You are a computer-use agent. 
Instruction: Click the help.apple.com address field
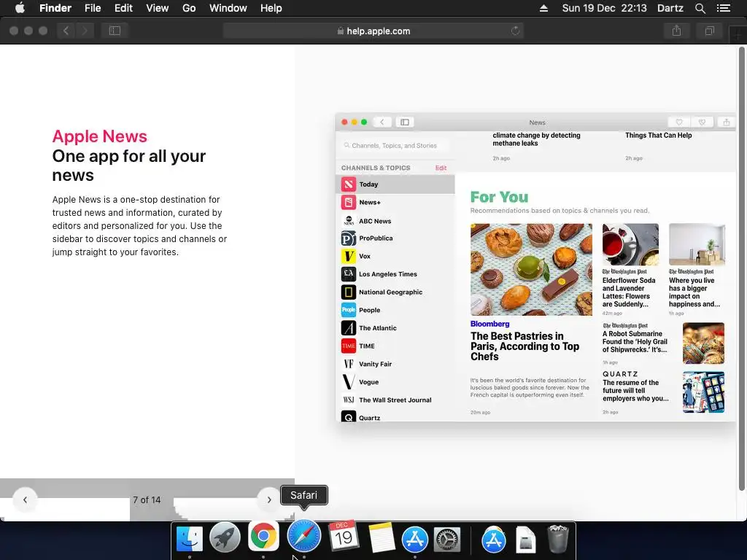373,31
